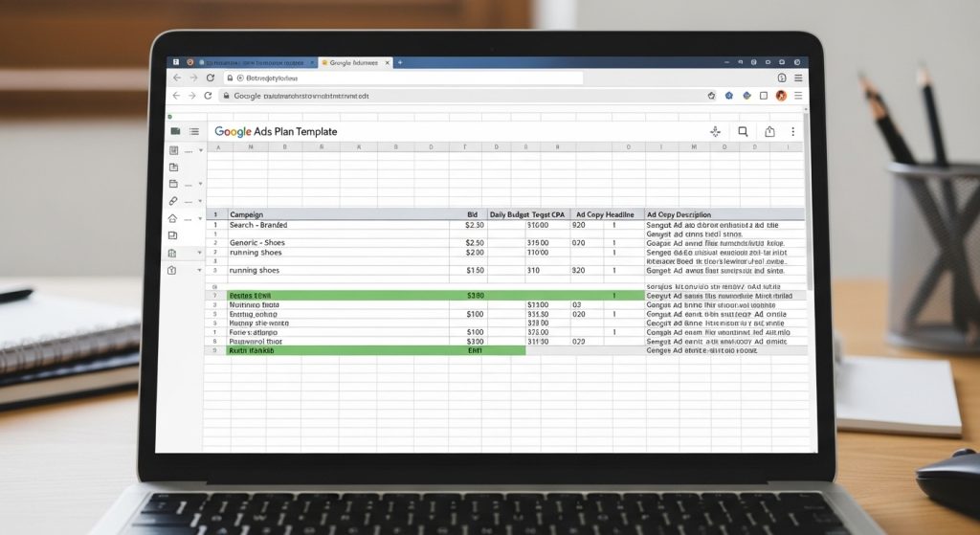Open a new browser tab with the plus
This screenshot has width=980, height=535.
coord(400,62)
